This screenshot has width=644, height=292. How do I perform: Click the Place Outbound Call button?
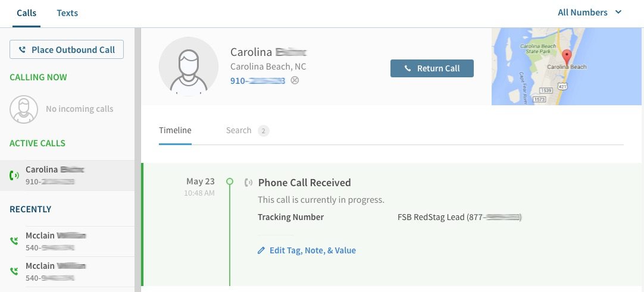[x=67, y=49]
